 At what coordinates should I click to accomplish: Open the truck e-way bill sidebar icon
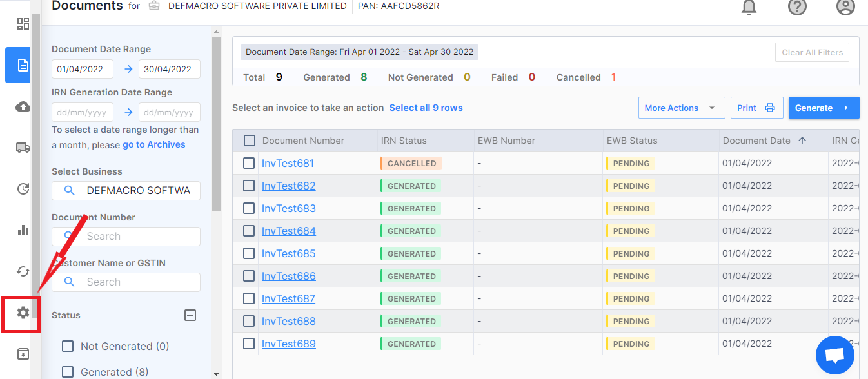23,148
